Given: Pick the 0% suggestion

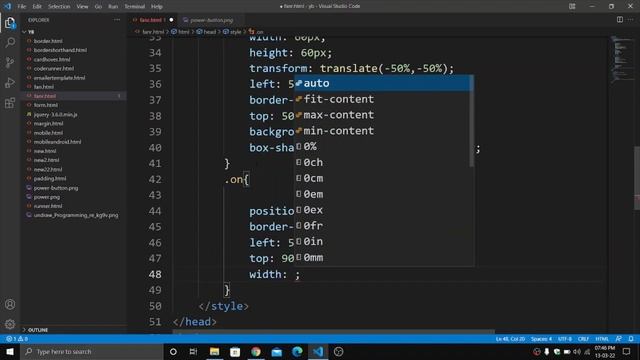Looking at the screenshot, I should [x=382, y=147].
